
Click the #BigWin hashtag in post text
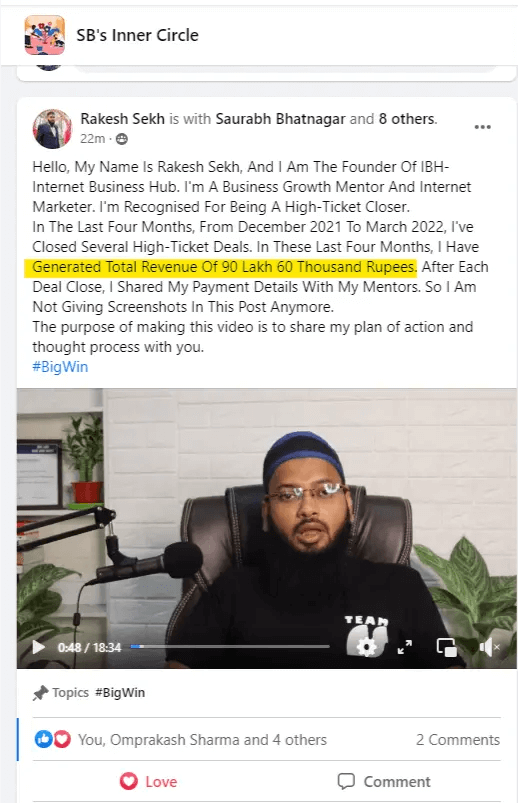60,367
